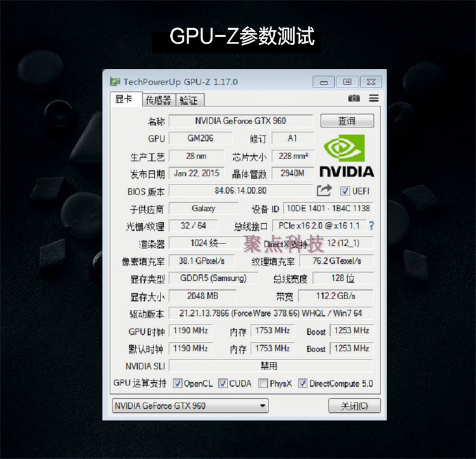This screenshot has height=459, width=476.
Task: Click the 查询 lookup button
Action: (x=347, y=121)
